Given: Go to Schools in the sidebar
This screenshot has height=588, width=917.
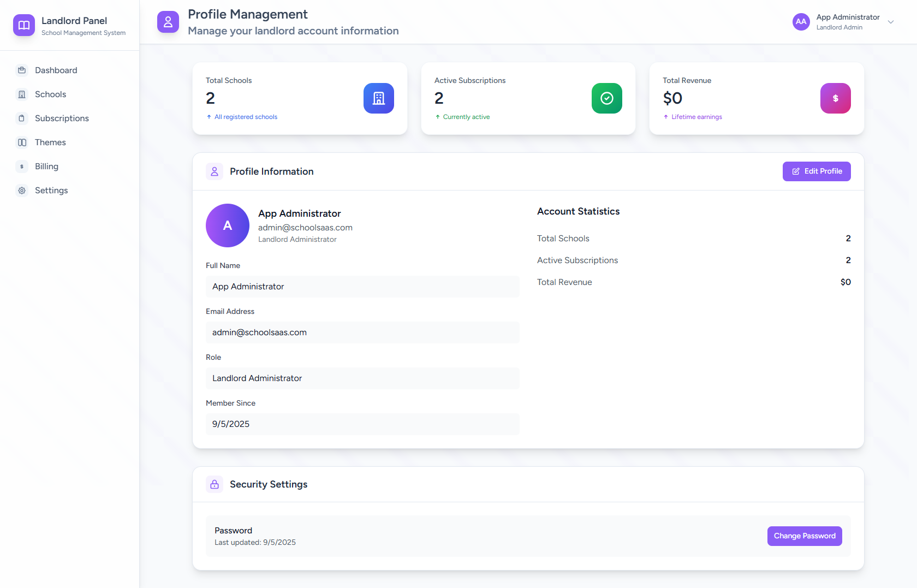Looking at the screenshot, I should 50,94.
